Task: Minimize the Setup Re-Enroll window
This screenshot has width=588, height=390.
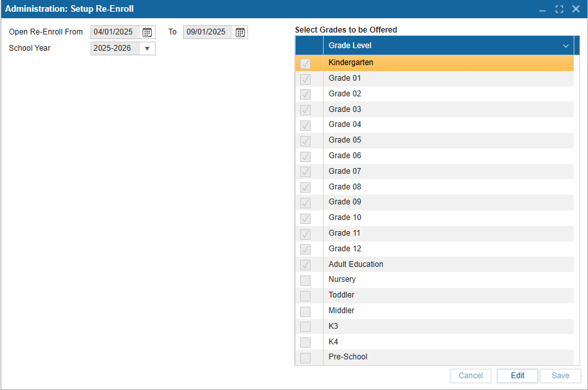Action: [542, 9]
